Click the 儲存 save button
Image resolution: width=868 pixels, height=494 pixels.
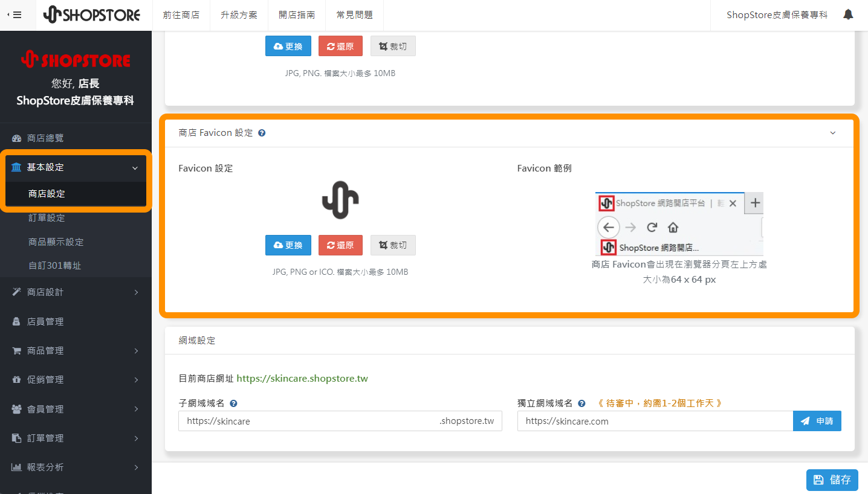click(832, 480)
